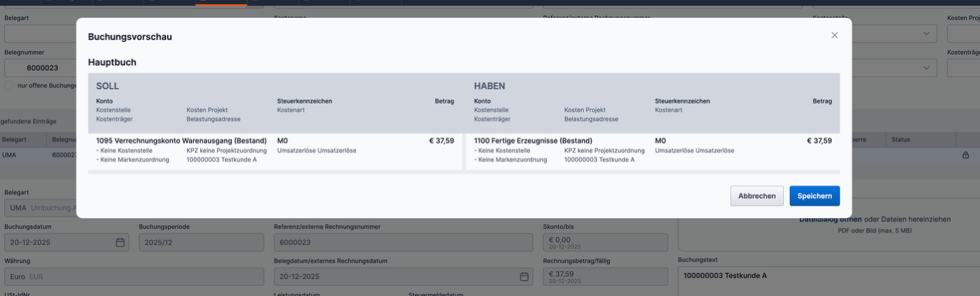Open the Kostenstelle dropdown chevron at top right
This screenshot has height=296, width=980.
coord(927,34)
